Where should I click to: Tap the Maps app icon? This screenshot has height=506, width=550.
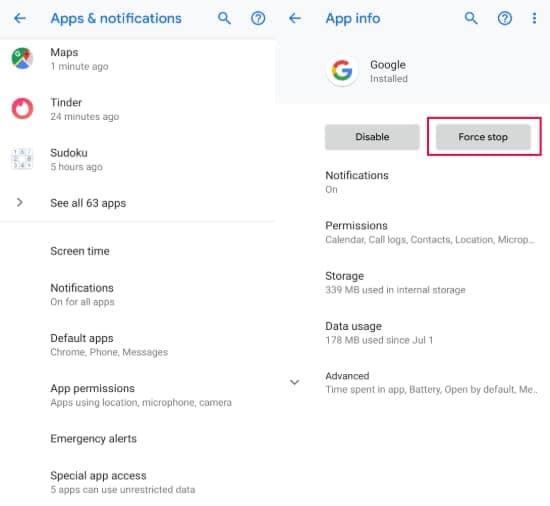[22, 58]
